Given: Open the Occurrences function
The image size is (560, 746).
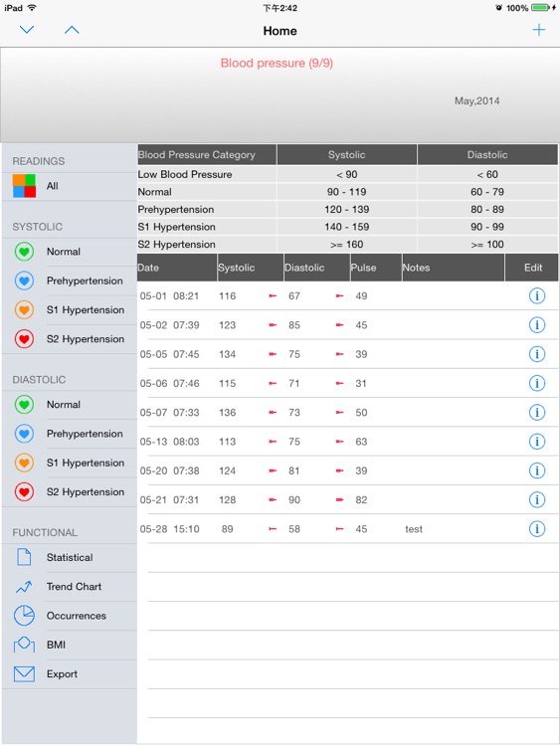Looking at the screenshot, I should pos(77,616).
